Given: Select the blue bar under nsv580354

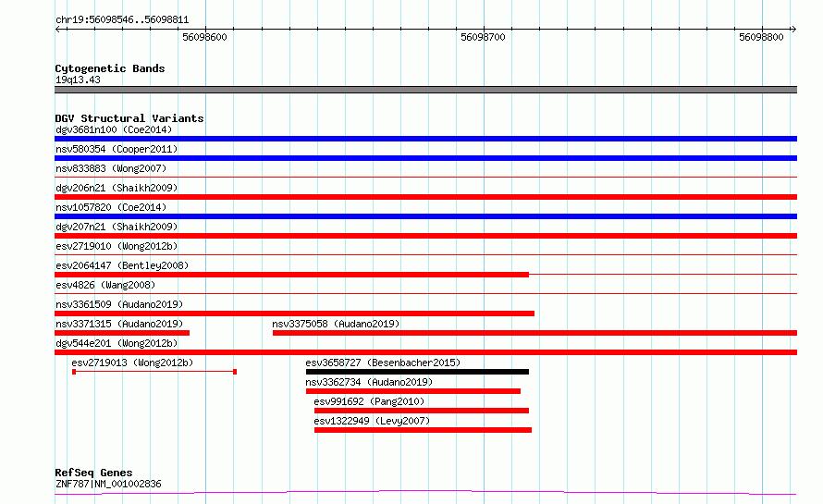Looking at the screenshot, I should click(x=425, y=158).
